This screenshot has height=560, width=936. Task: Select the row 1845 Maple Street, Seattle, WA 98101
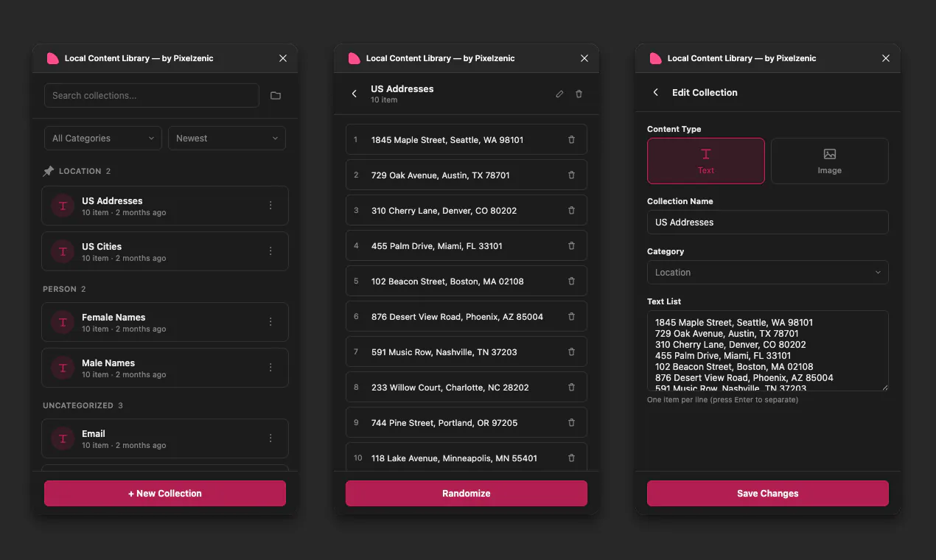point(467,139)
